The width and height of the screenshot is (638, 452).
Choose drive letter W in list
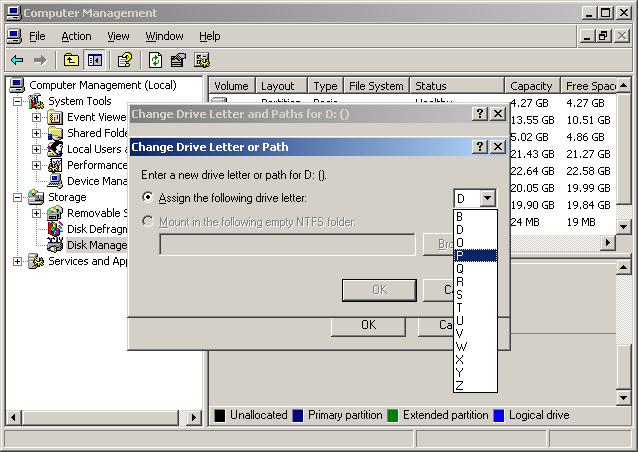(475, 347)
